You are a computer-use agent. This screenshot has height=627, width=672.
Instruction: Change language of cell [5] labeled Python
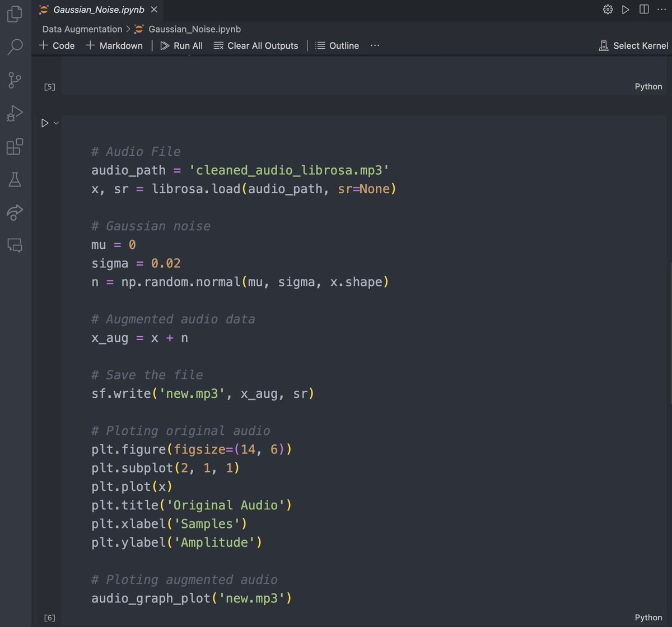pyautogui.click(x=648, y=86)
